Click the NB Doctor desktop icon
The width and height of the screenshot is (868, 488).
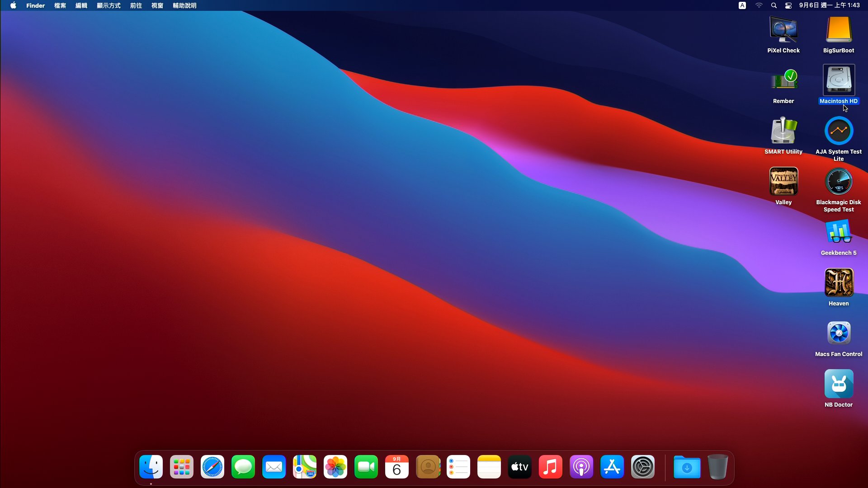pyautogui.click(x=839, y=384)
